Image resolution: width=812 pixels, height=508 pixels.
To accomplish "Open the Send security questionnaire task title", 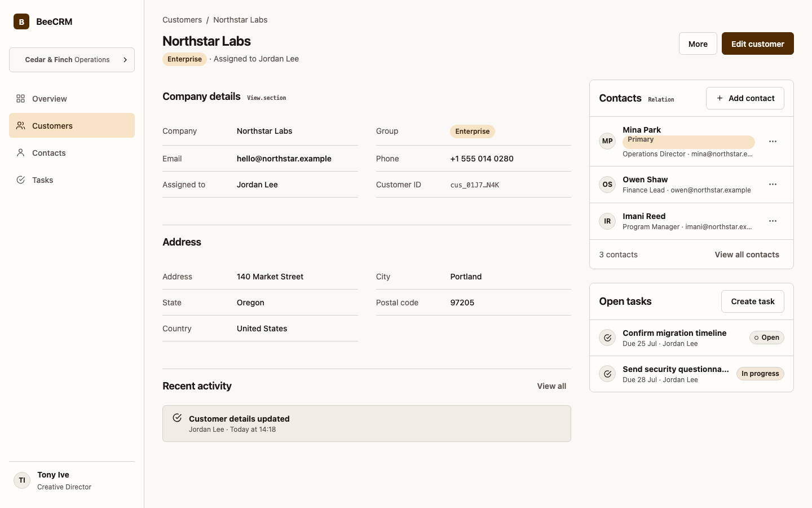I will click(x=676, y=369).
